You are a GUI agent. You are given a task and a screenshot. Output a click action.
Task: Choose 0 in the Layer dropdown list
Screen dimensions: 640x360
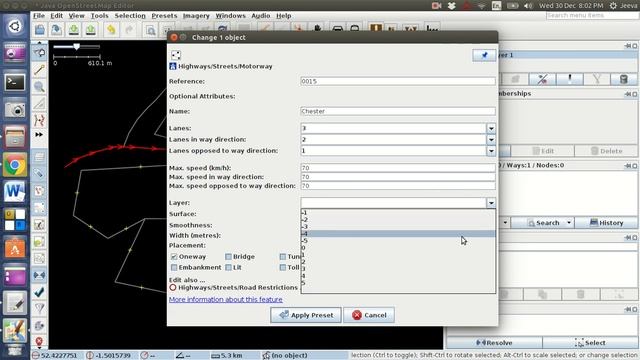(x=398, y=248)
